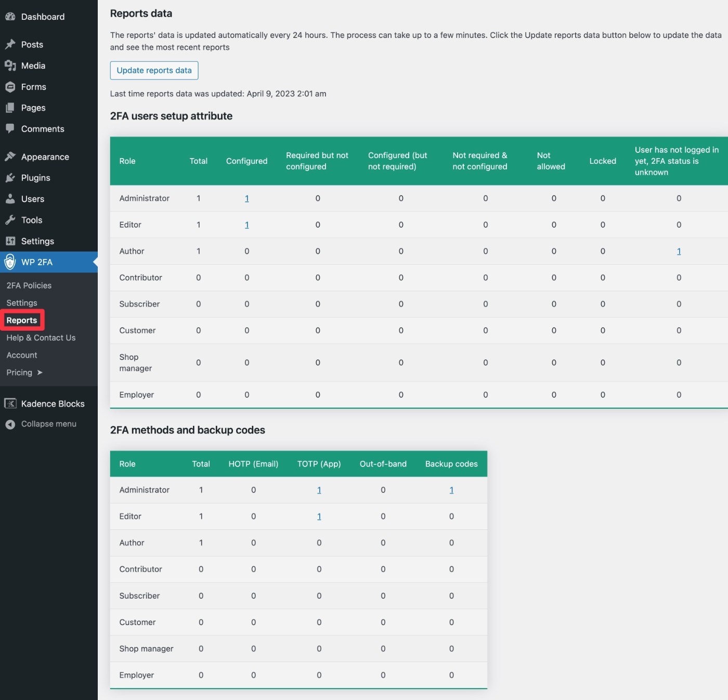This screenshot has height=700, width=728.
Task: Click '2FA users setup attribute' heading
Action: point(171,116)
